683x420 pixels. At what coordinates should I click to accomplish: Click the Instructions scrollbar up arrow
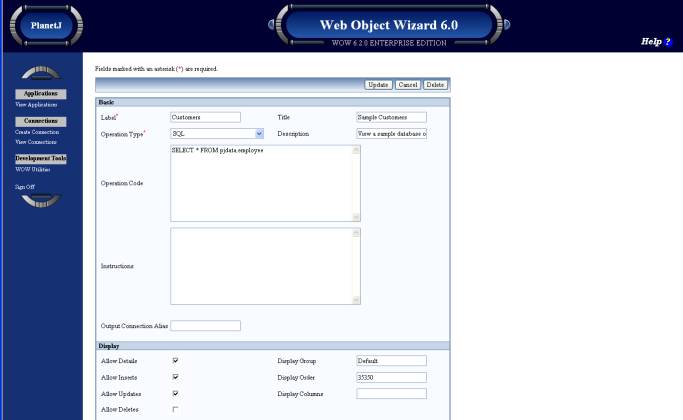(356, 233)
